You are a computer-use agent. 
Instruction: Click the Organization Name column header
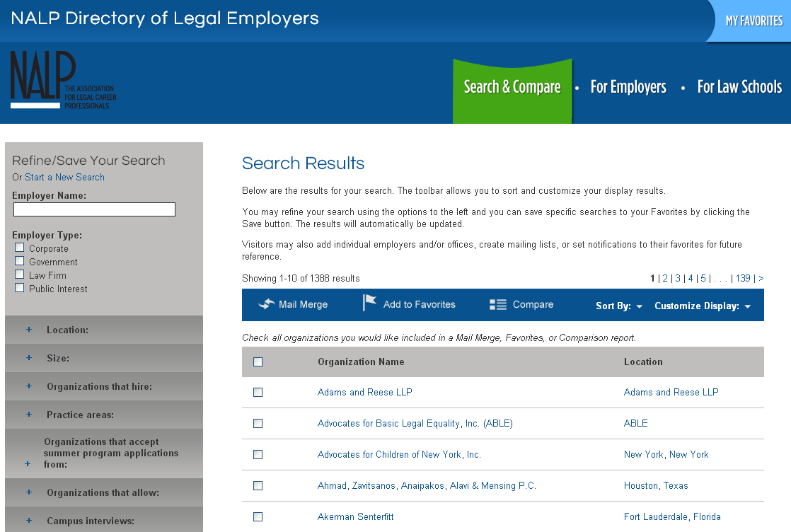coord(361,362)
